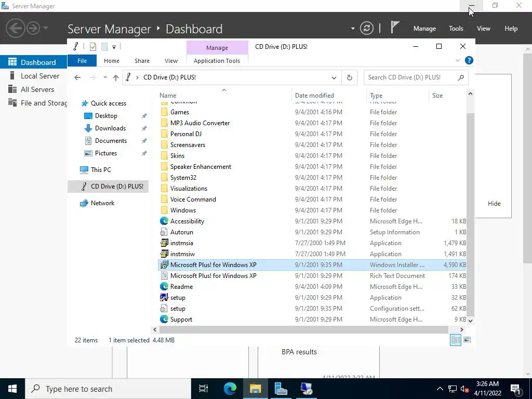Select This PC in the navigation pane
Screen dimensions: 532x399
tap(101, 170)
